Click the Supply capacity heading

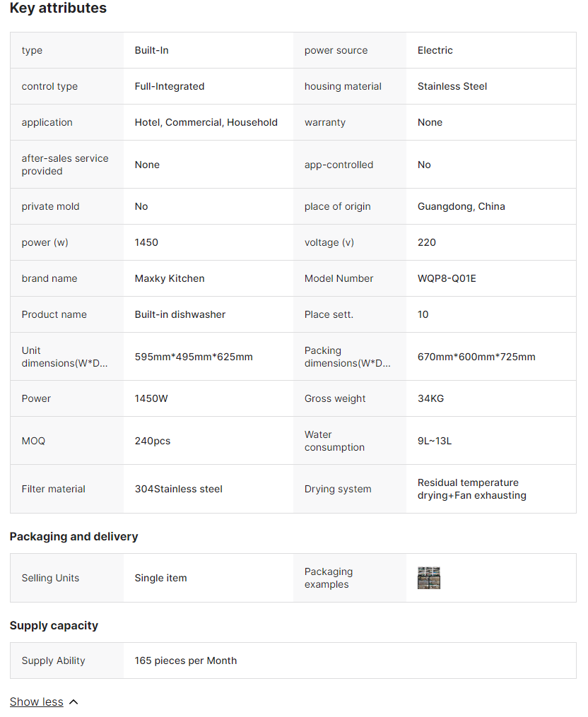[x=54, y=626]
